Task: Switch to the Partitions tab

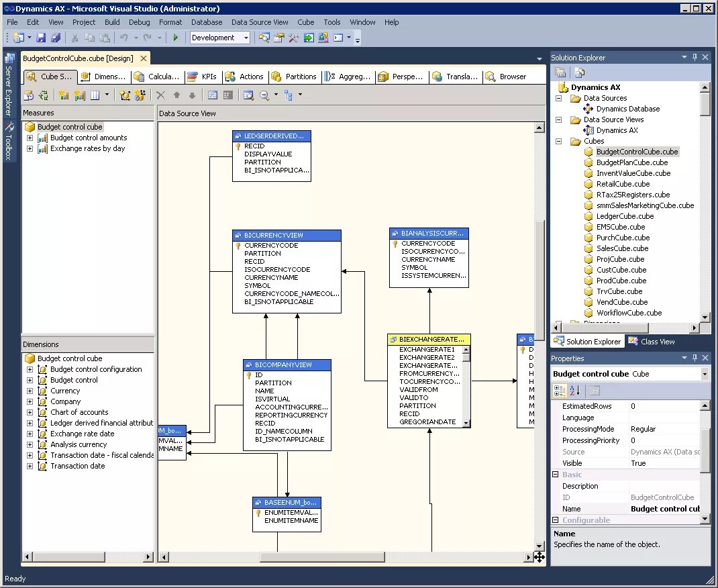Action: 295,77
